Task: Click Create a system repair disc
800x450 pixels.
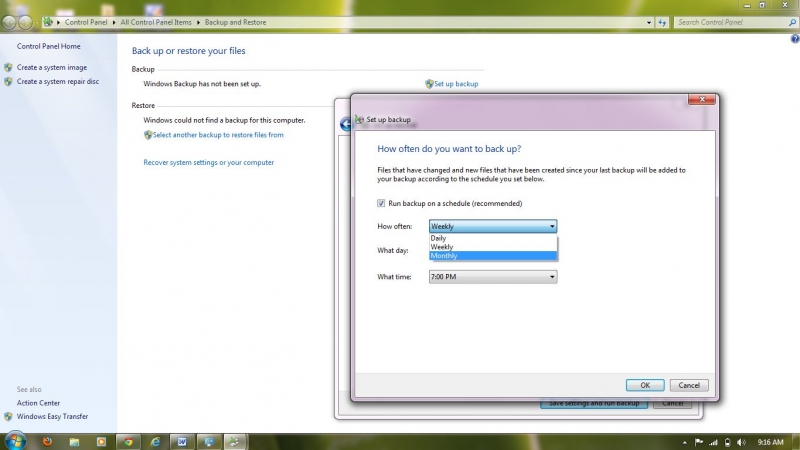Action: [x=57, y=82]
